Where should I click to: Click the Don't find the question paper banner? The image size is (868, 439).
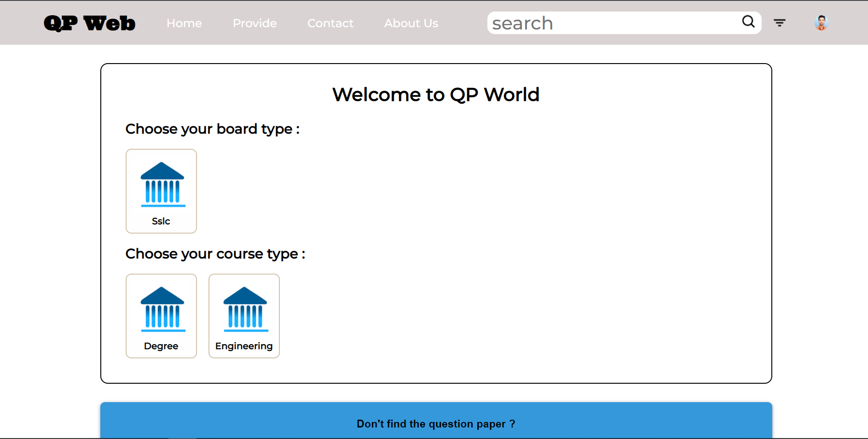436,423
